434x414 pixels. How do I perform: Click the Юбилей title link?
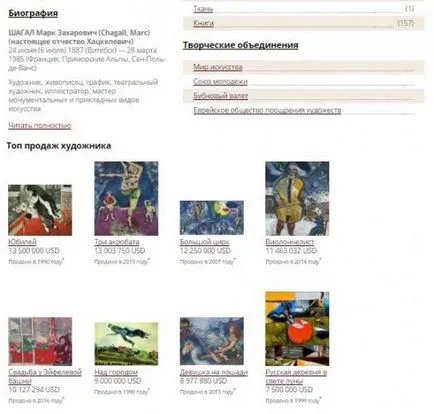point(22,242)
